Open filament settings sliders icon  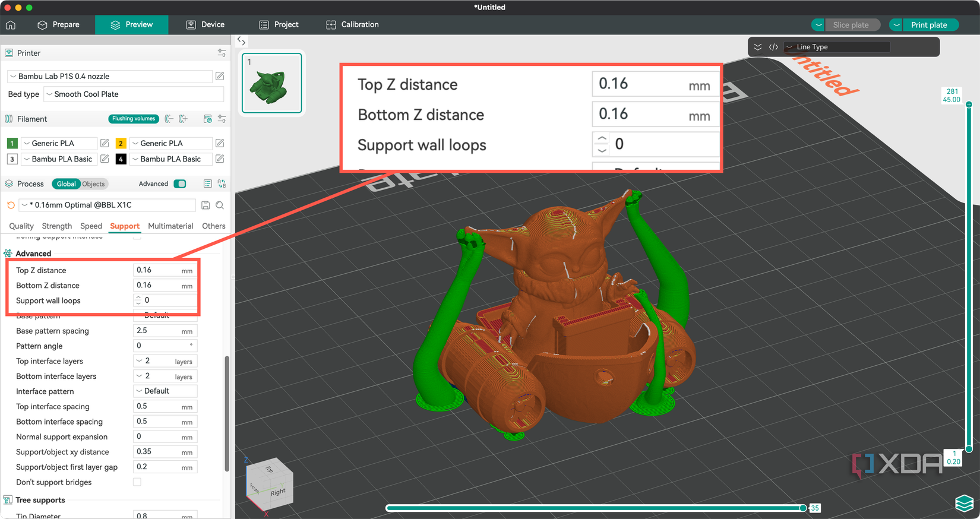pyautogui.click(x=222, y=119)
